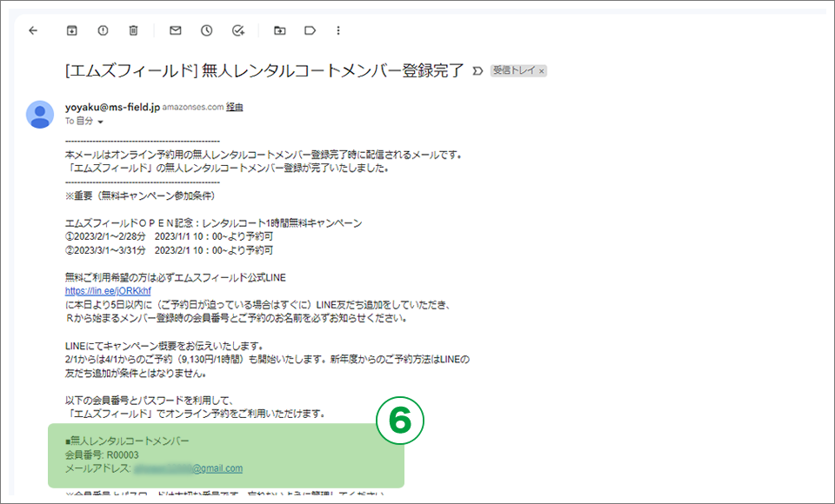835x504 pixels.
Task: Click the gmail.com email address link
Action: pyautogui.click(x=217, y=468)
